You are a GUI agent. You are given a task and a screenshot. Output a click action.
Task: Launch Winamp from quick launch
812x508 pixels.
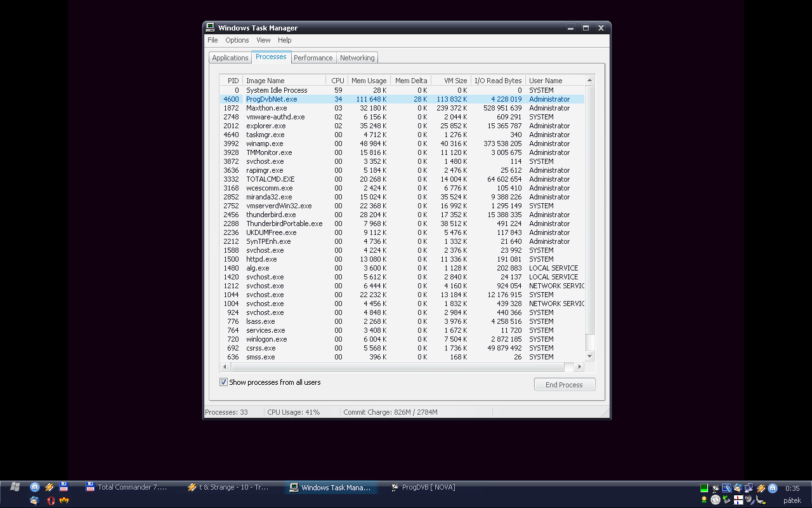click(49, 487)
